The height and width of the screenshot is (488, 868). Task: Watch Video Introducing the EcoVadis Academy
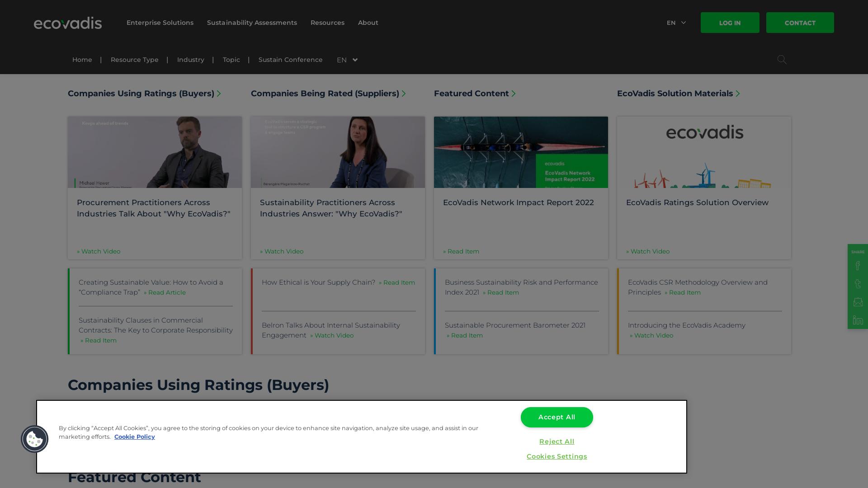pos(651,335)
